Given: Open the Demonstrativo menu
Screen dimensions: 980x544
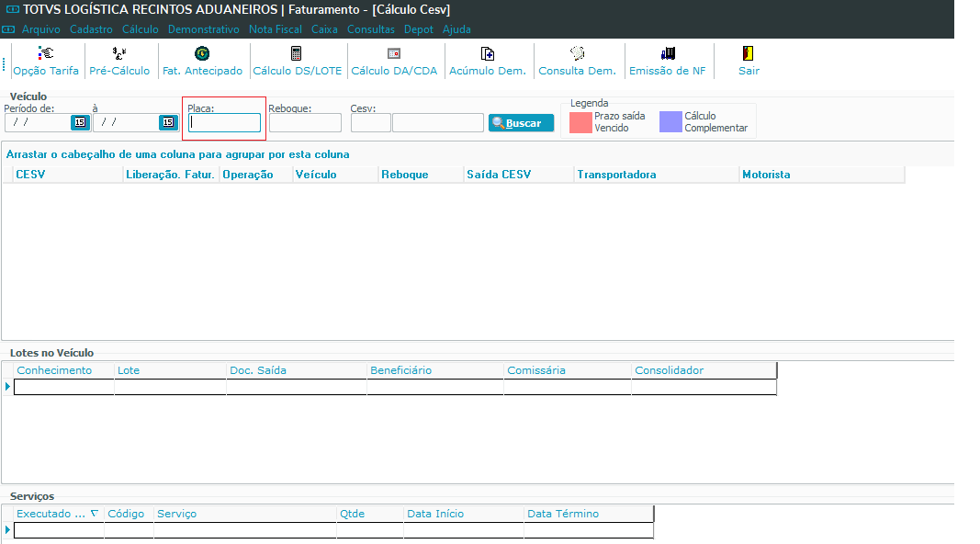Looking at the screenshot, I should [x=203, y=29].
